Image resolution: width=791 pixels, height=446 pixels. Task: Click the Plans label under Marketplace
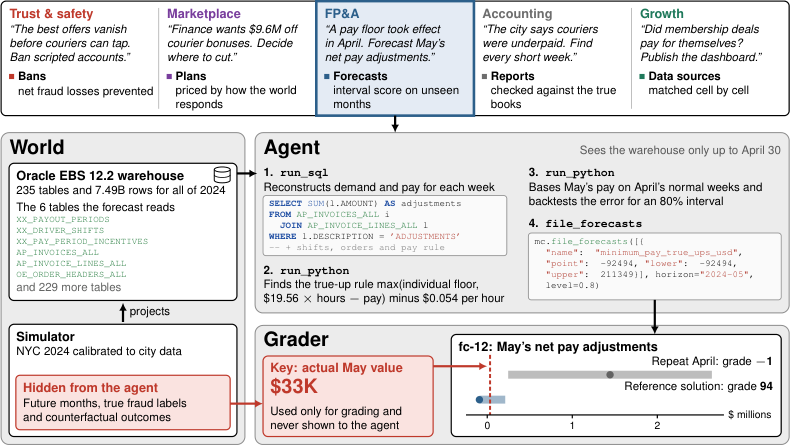(191, 76)
